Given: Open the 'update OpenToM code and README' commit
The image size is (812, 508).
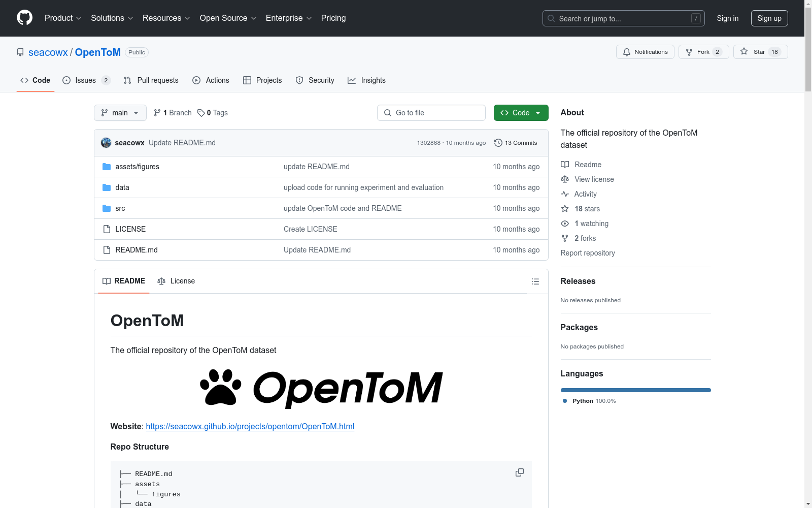Looking at the screenshot, I should coord(343,208).
